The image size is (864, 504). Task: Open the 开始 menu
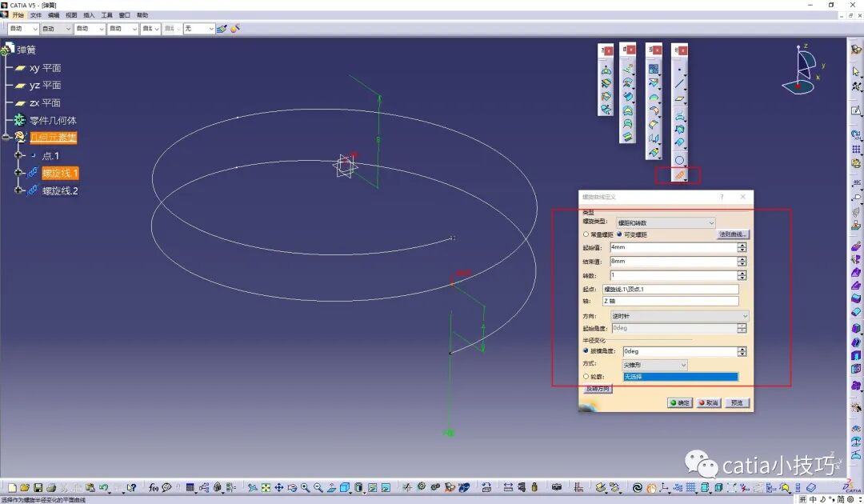(18, 15)
